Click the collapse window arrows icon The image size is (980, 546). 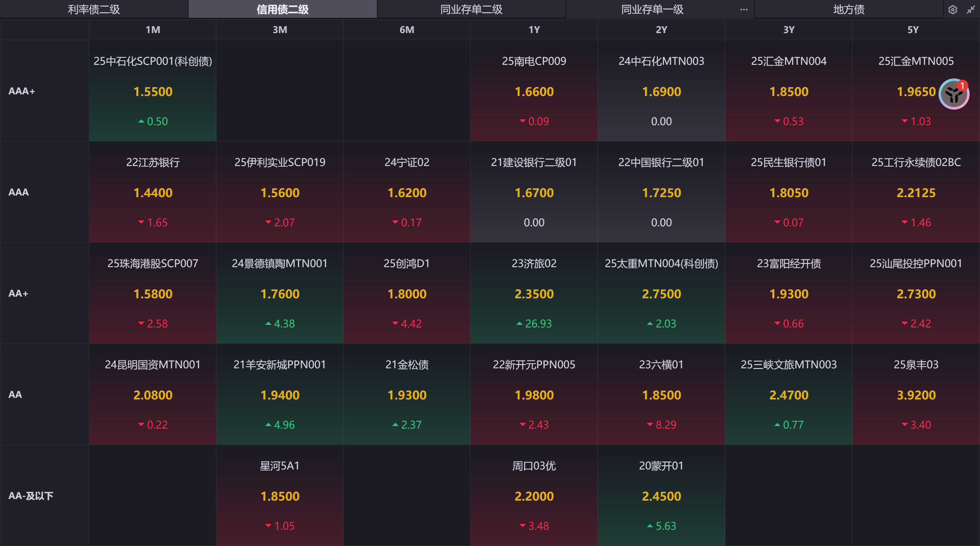(x=971, y=9)
